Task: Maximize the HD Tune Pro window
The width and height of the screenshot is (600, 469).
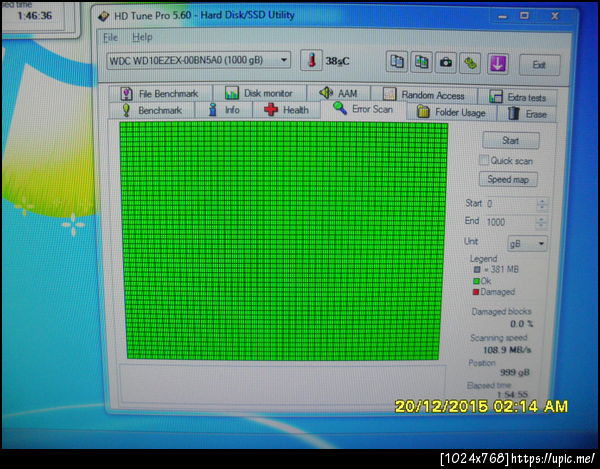Action: (524, 16)
